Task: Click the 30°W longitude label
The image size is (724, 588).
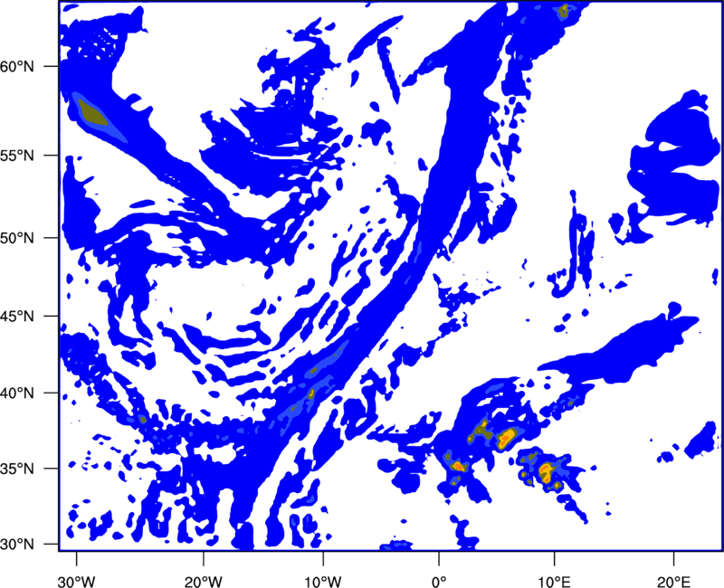Action: (77, 582)
